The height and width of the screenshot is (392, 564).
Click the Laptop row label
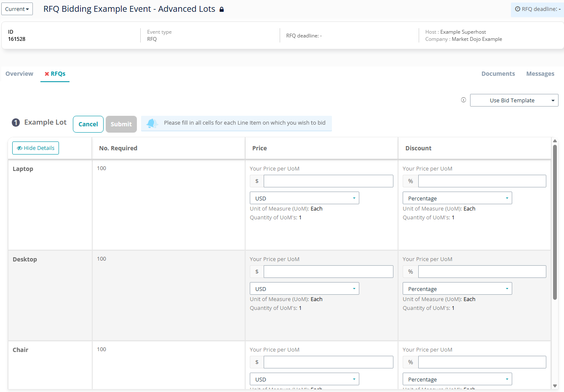click(x=23, y=169)
